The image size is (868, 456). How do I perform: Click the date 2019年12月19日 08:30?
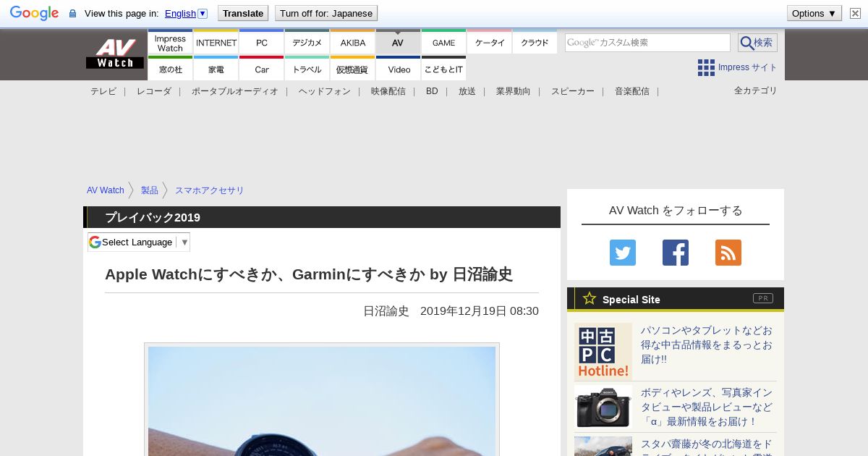tap(480, 311)
